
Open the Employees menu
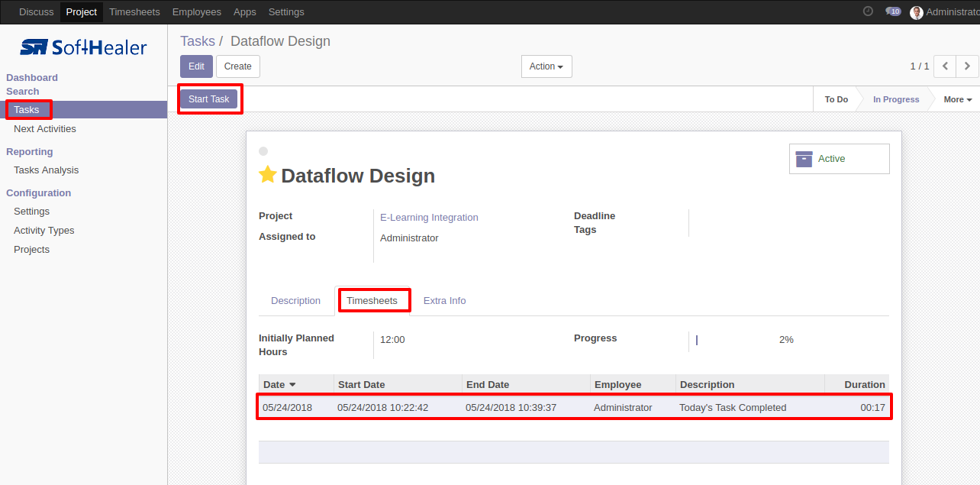point(197,11)
